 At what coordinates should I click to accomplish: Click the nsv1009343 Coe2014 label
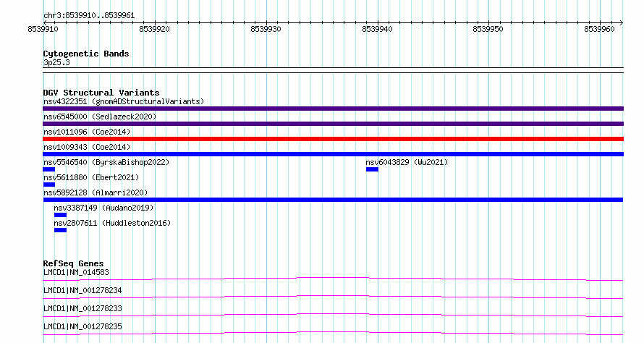pos(87,147)
